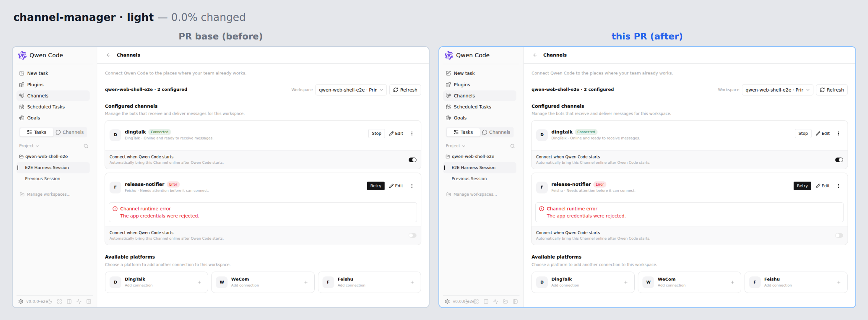Click the project search icon in before panel
The height and width of the screenshot is (320, 868).
tap(86, 146)
